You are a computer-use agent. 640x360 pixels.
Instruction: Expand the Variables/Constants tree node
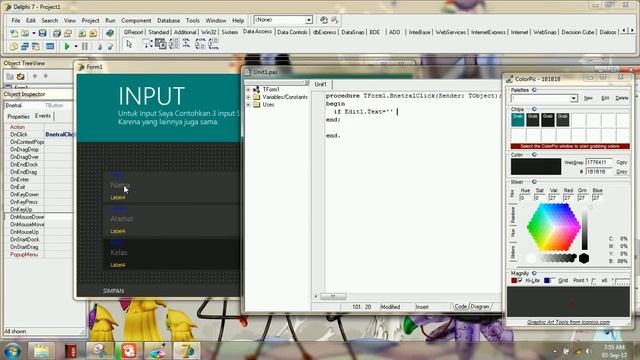click(248, 97)
